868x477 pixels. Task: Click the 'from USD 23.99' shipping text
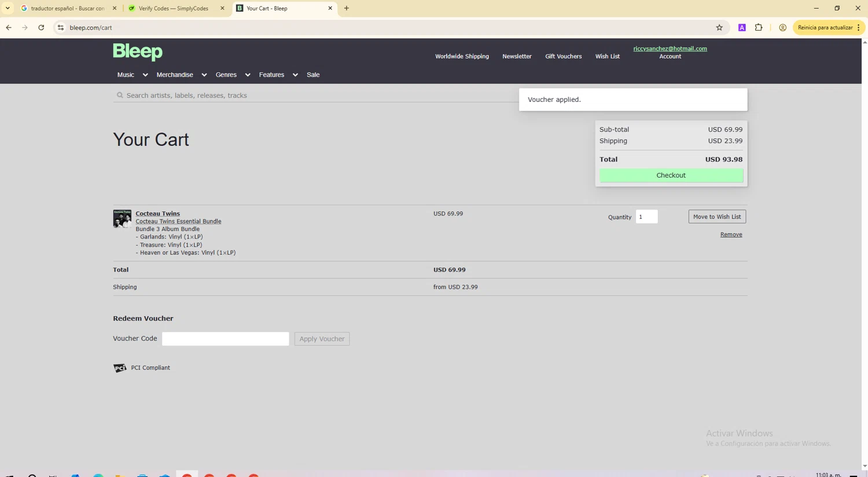(x=455, y=287)
